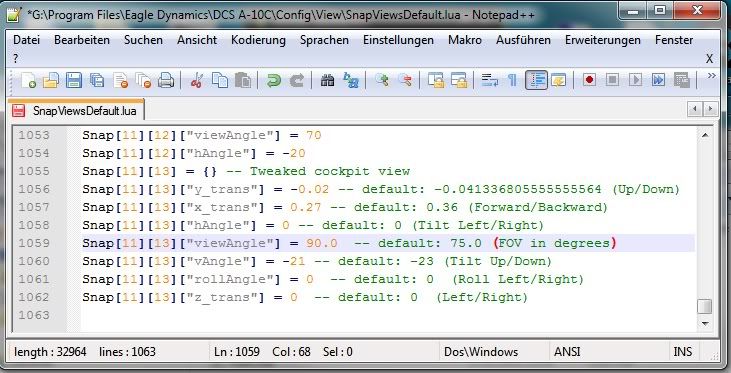Open the Kodierung menu
Viewport: 731px width, 373px height.
point(258,40)
